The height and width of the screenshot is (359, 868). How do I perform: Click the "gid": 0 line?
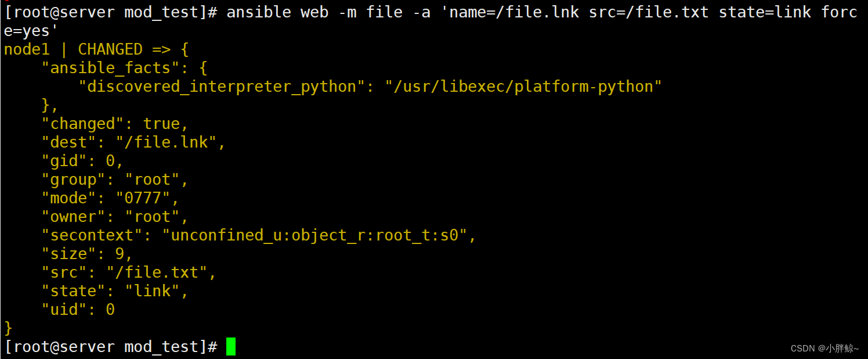pyautogui.click(x=82, y=161)
